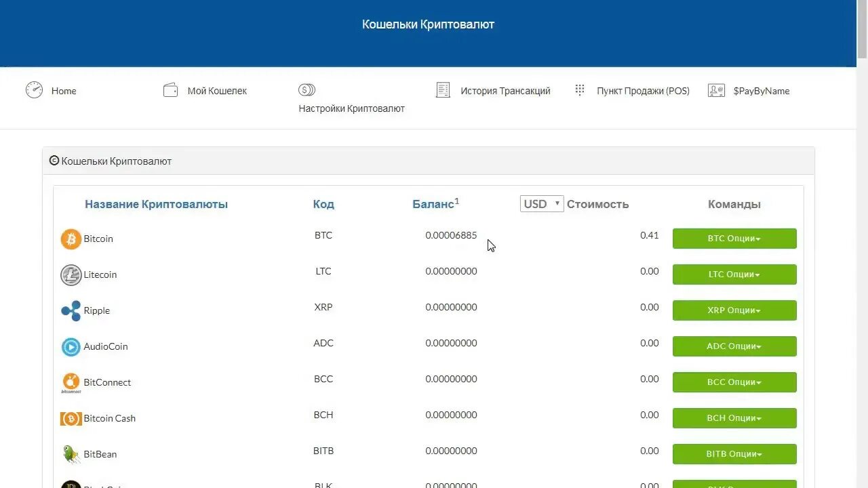The width and height of the screenshot is (868, 488).
Task: Open the $PayByName menu item
Action: click(x=762, y=91)
